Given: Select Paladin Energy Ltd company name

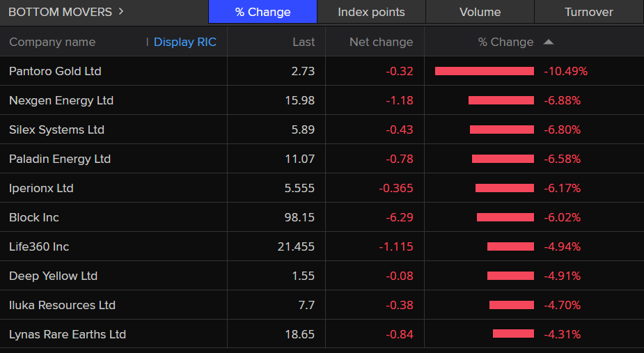Looking at the screenshot, I should point(60,159).
